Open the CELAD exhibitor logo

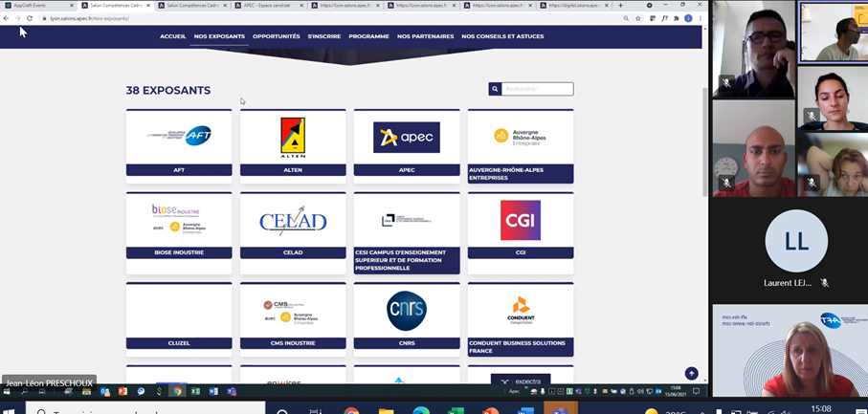(x=293, y=221)
